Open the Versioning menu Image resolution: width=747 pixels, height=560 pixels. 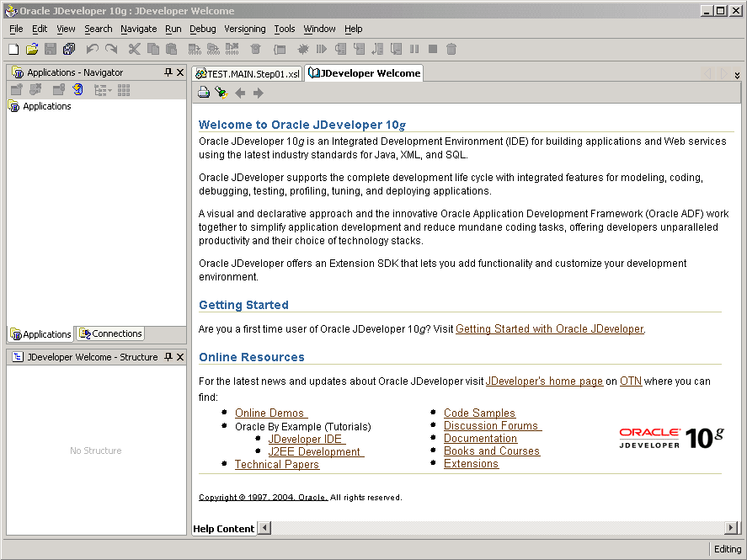[244, 29]
